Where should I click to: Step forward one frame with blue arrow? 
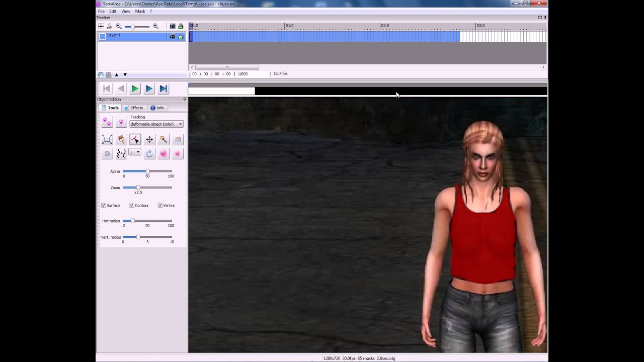(x=149, y=89)
